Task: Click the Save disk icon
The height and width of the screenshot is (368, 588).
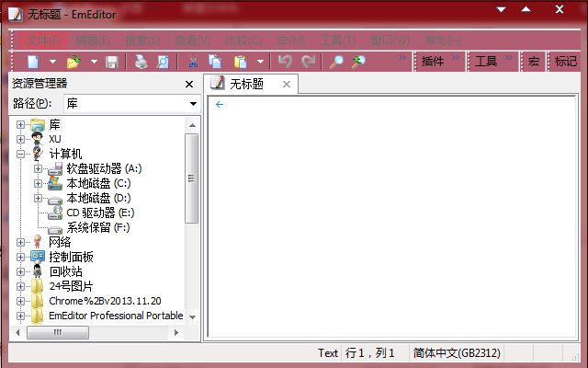Action: pyautogui.click(x=111, y=62)
